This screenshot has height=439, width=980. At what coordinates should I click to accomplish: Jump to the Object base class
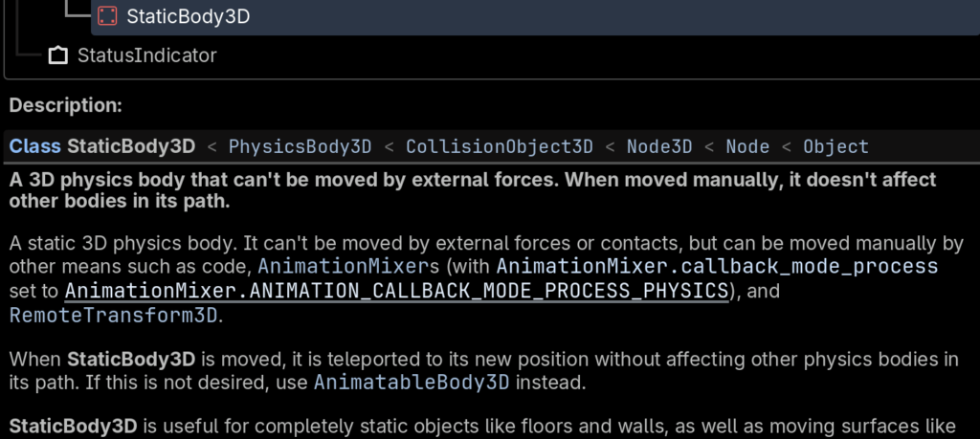(835, 146)
